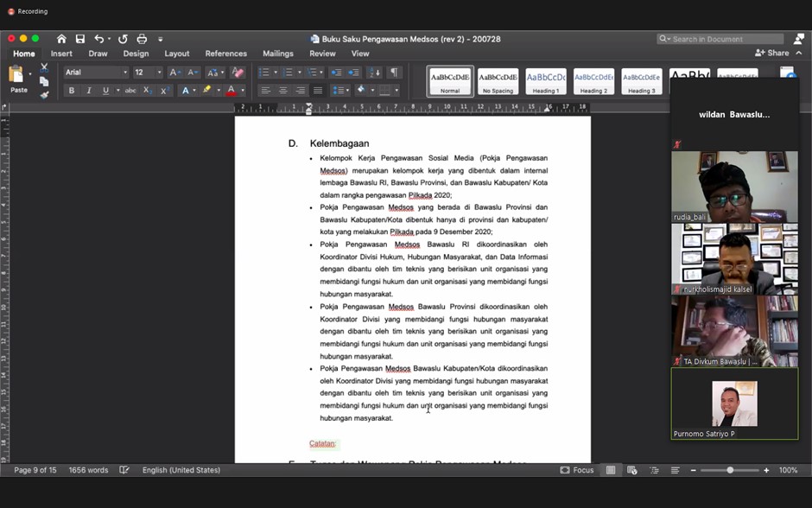812x508 pixels.
Task: Open the font size dropdown
Action: tap(159, 72)
